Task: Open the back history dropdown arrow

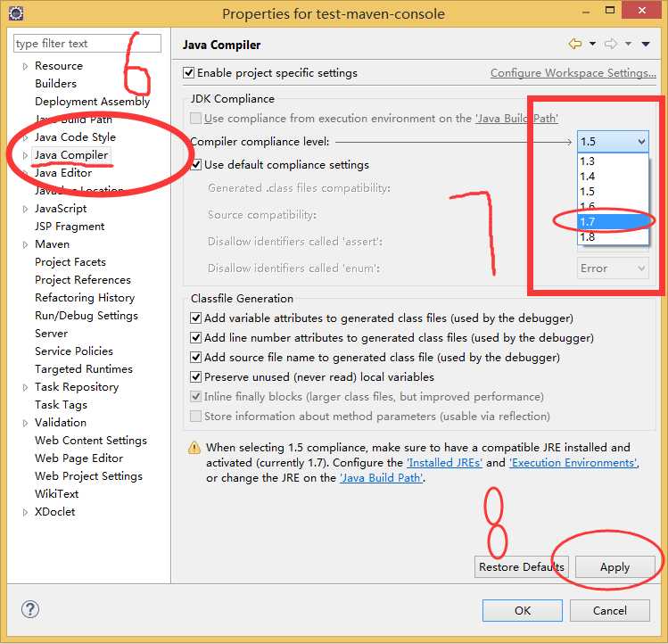Action: [592, 44]
